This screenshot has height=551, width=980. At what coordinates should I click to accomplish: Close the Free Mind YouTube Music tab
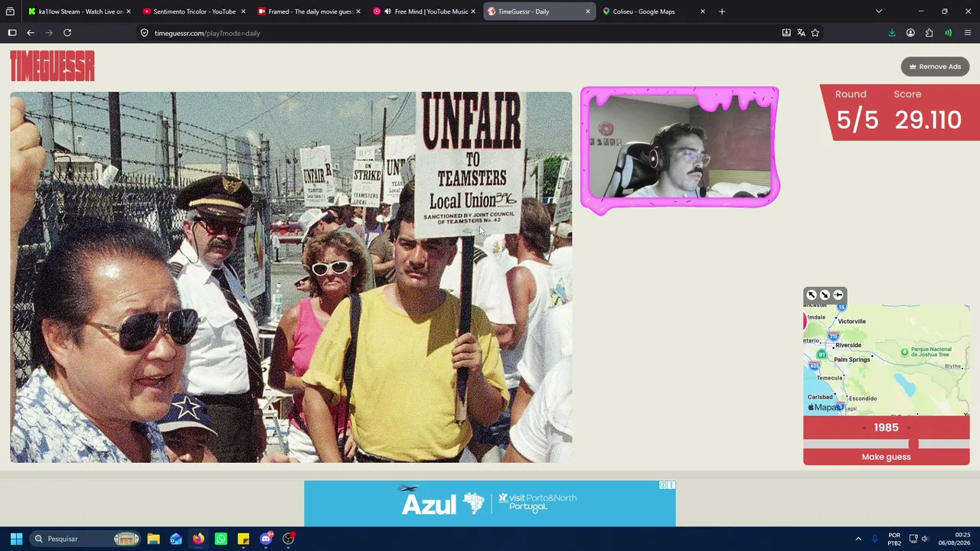pyautogui.click(x=472, y=11)
